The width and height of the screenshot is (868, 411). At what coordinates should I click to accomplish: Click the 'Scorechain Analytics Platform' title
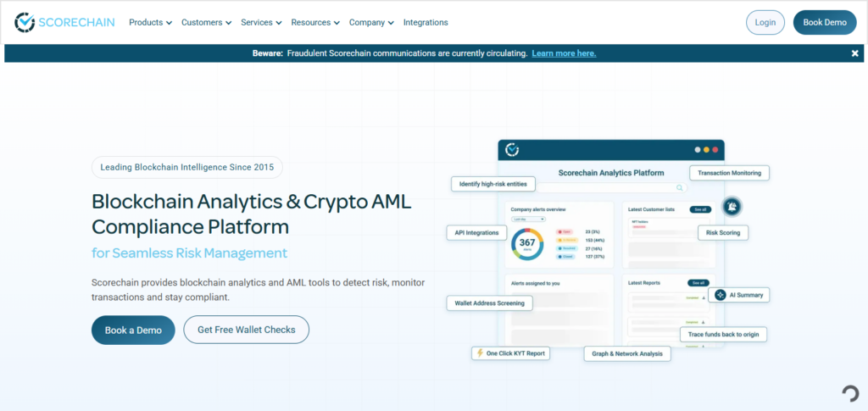coord(611,173)
